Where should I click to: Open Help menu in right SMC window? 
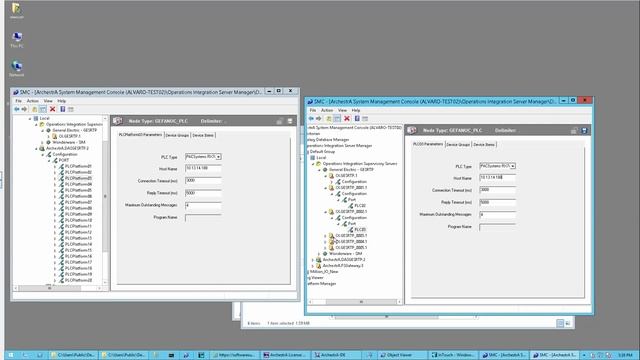point(356,110)
